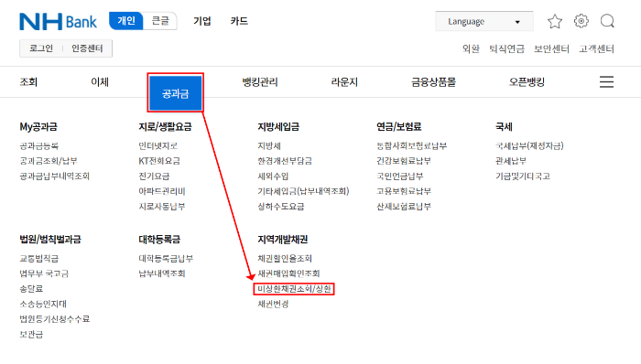
Task: Open 채권변경
Action: coord(273,304)
